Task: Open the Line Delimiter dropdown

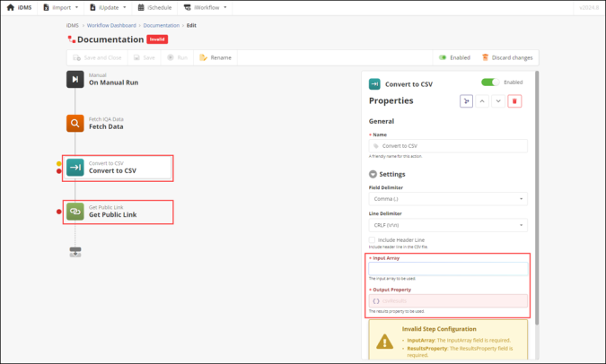Action: pos(448,226)
